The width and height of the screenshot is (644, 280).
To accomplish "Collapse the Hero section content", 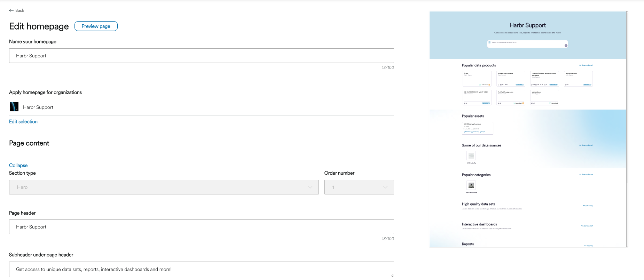I will 18,165.
